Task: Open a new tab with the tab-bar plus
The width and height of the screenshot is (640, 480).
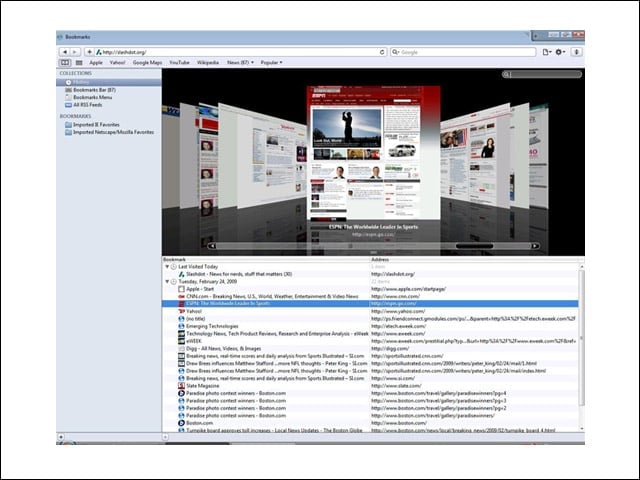Action: coord(536,36)
